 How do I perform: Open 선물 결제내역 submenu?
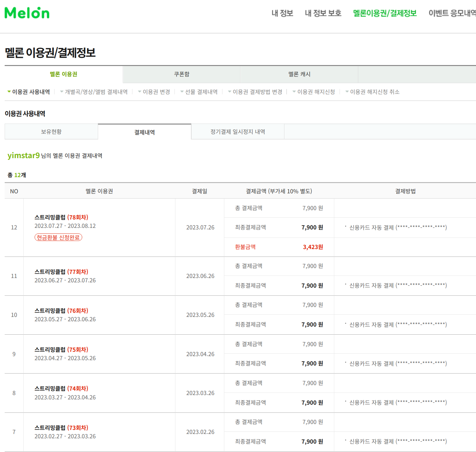tap(201, 92)
